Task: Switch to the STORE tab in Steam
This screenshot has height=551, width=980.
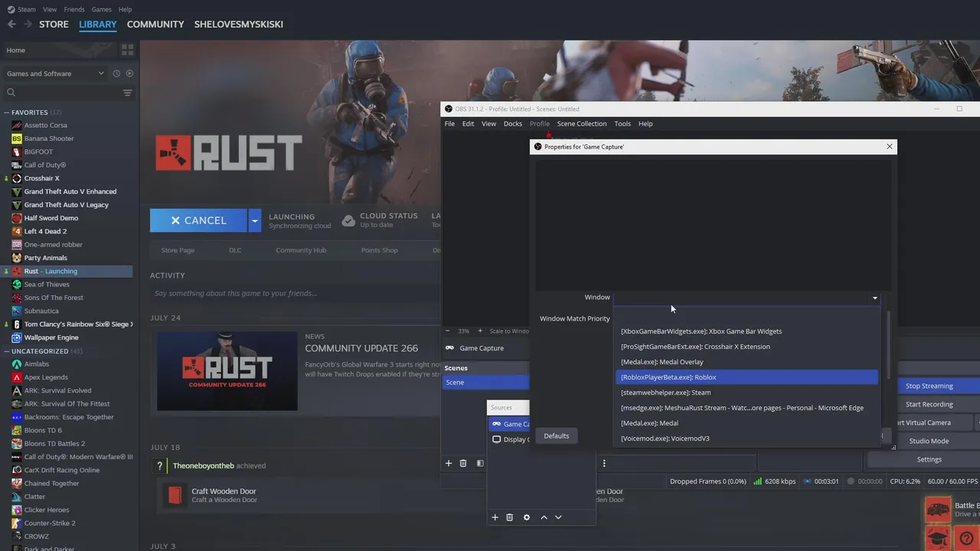Action: 54,24
